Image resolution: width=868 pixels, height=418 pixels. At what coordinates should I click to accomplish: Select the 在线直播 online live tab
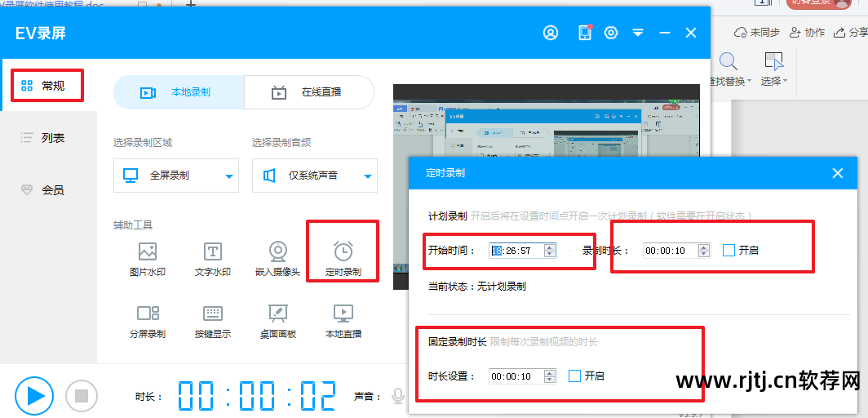point(309,92)
